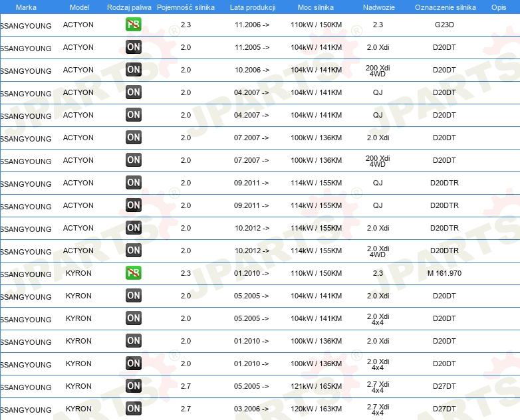Click the Rodzaj paliwa column header

(129, 7)
